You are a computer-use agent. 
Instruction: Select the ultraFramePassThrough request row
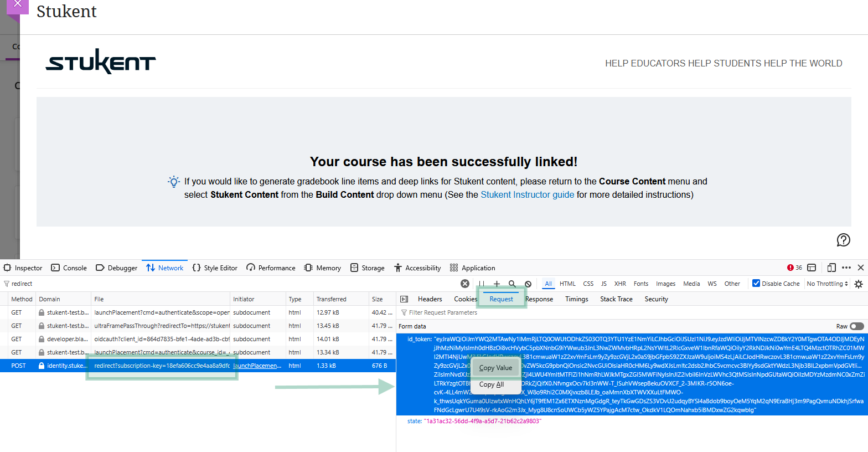click(x=198, y=326)
